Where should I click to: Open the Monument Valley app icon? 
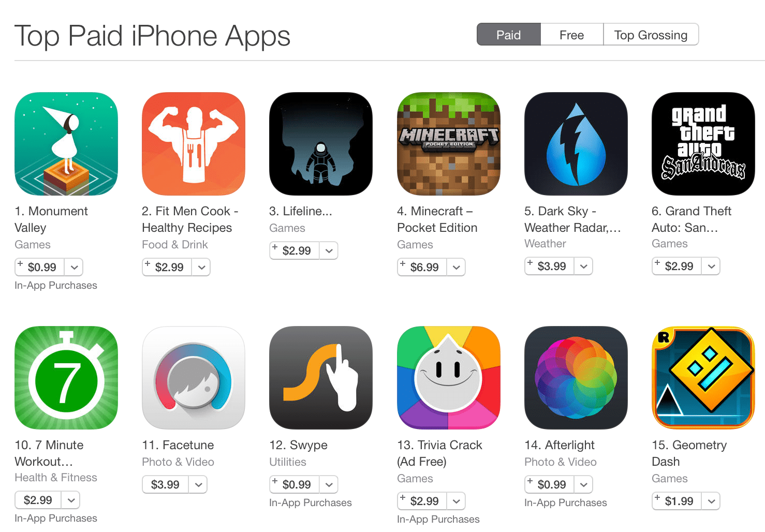click(66, 144)
